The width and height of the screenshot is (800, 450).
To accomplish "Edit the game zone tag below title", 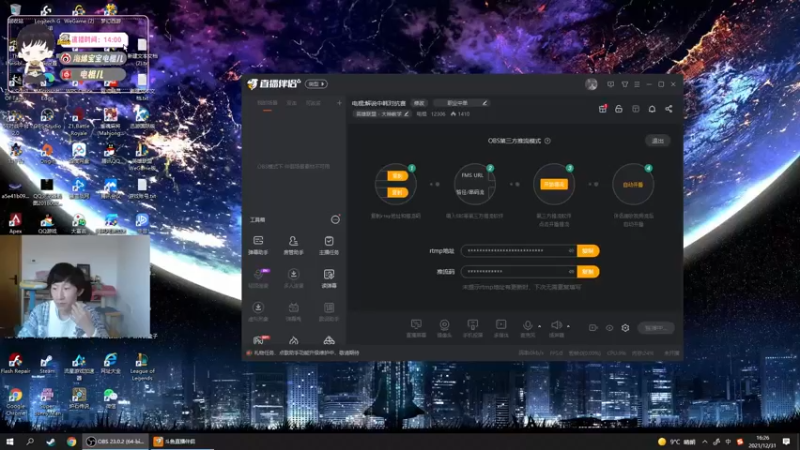I will [382, 114].
